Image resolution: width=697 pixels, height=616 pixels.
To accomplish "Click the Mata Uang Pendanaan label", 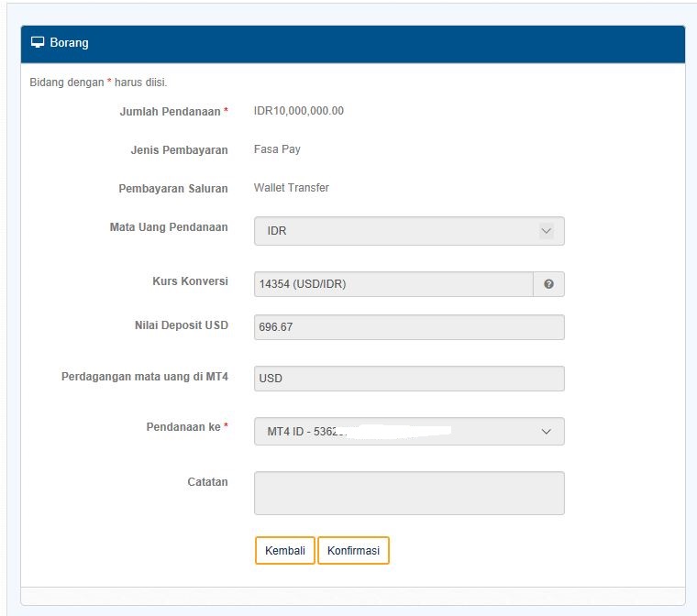I will click(169, 227).
